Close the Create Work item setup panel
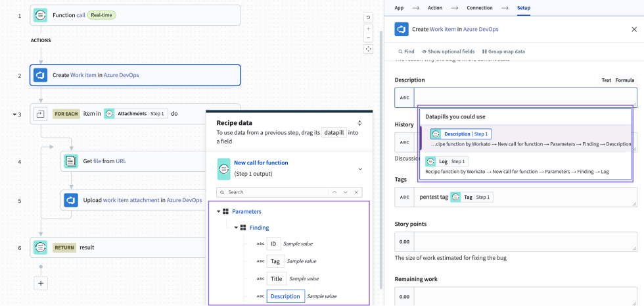 coord(634,29)
